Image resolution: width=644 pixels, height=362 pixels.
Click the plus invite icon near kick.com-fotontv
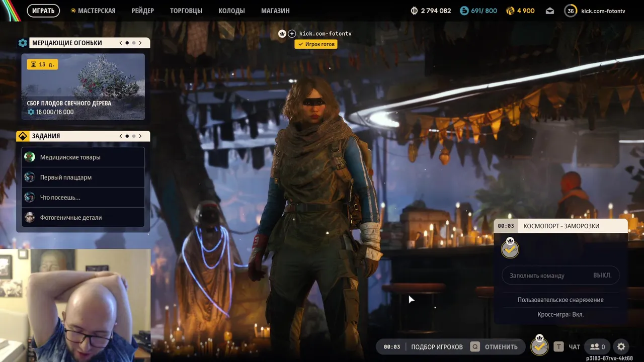point(292,34)
